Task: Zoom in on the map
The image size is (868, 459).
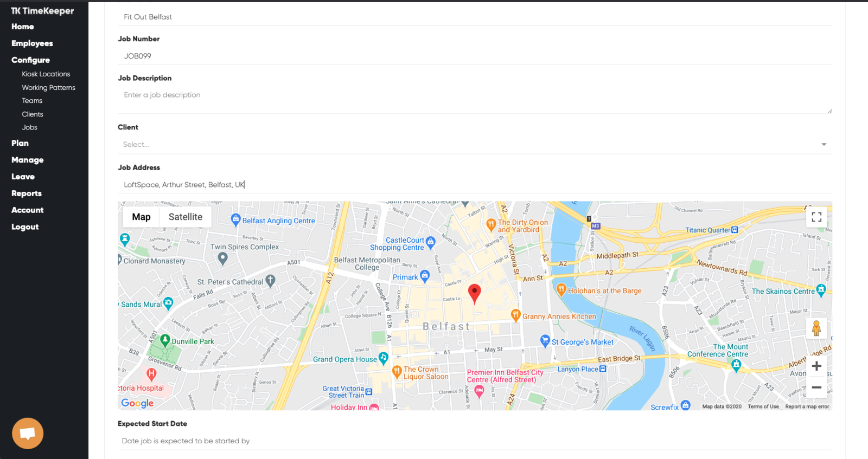Action: (816, 366)
